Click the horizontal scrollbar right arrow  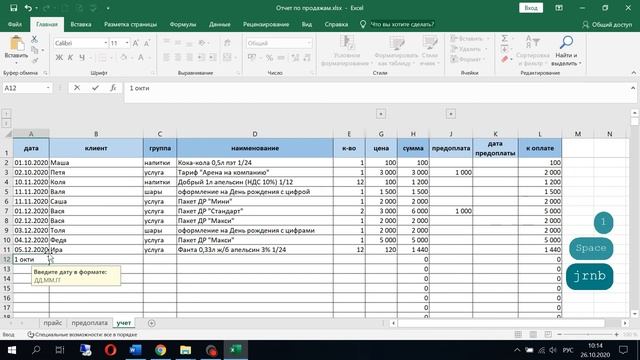tap(625, 323)
